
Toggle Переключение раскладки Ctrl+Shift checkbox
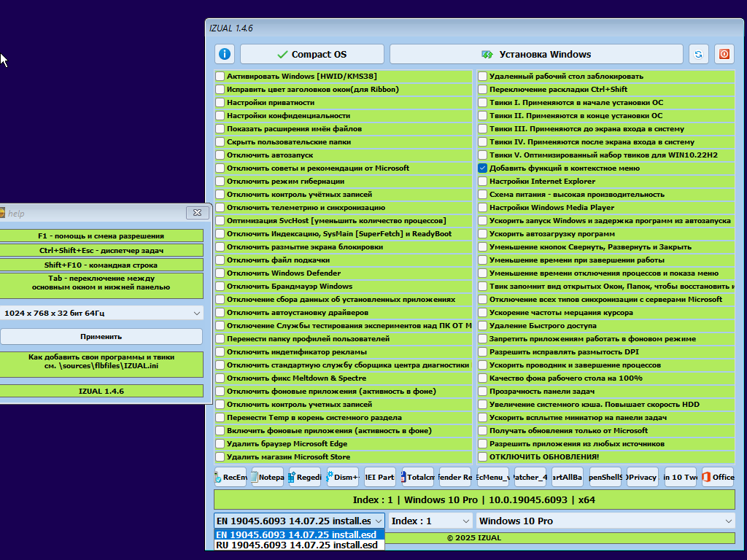click(x=483, y=89)
